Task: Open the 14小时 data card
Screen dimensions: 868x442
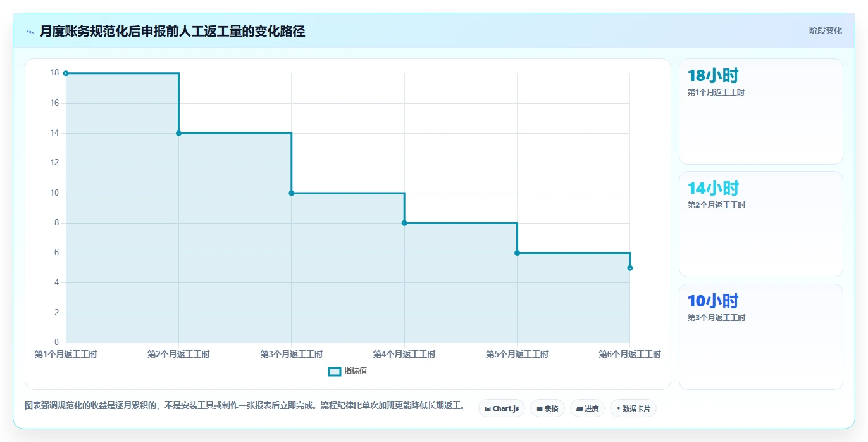Action: [x=761, y=224]
